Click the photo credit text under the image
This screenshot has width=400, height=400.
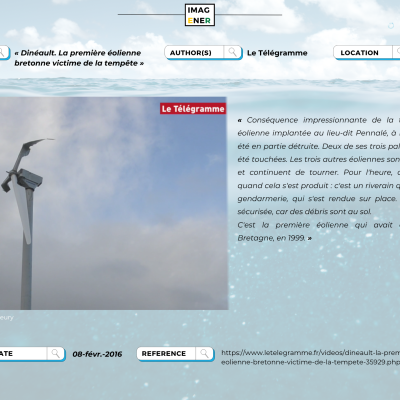click(7, 317)
